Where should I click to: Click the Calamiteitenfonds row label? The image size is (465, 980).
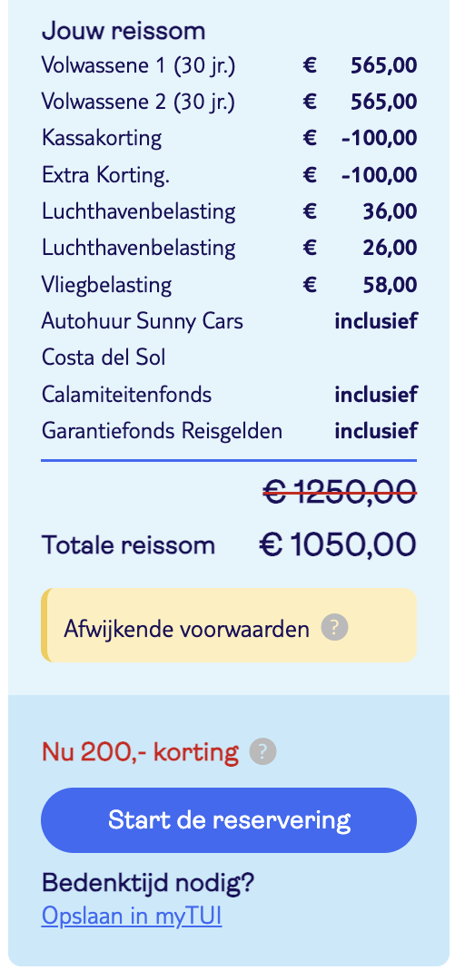tap(126, 395)
